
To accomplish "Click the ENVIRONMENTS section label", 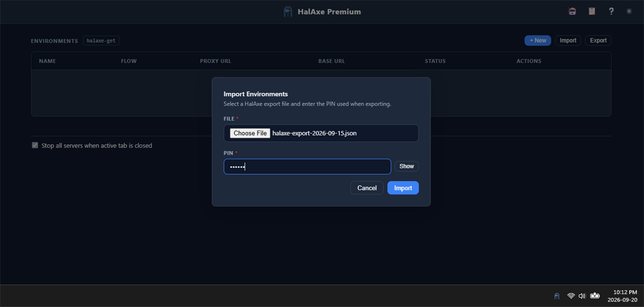I will point(54,41).
